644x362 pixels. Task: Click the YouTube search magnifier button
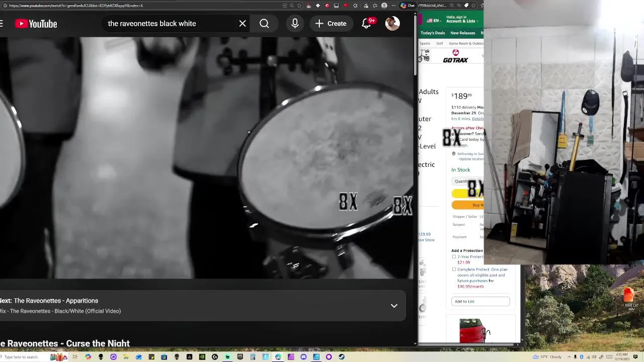pos(264,24)
